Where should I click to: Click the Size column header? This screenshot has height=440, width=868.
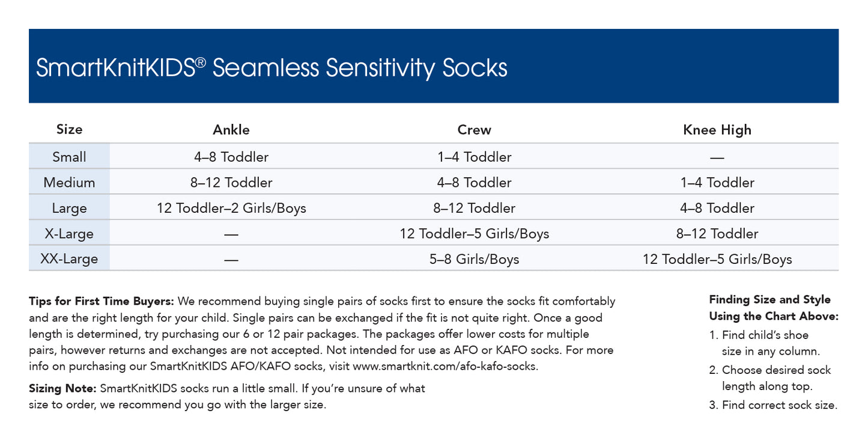(x=69, y=129)
